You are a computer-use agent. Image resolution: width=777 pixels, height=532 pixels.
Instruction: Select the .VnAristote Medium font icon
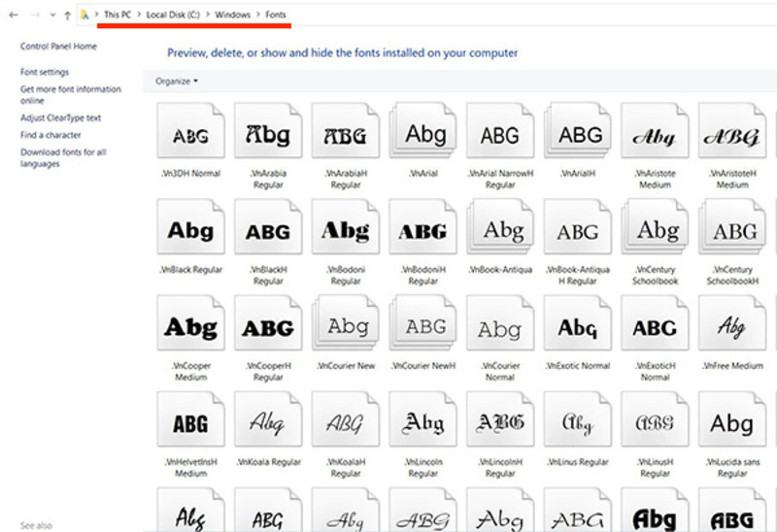(x=655, y=130)
